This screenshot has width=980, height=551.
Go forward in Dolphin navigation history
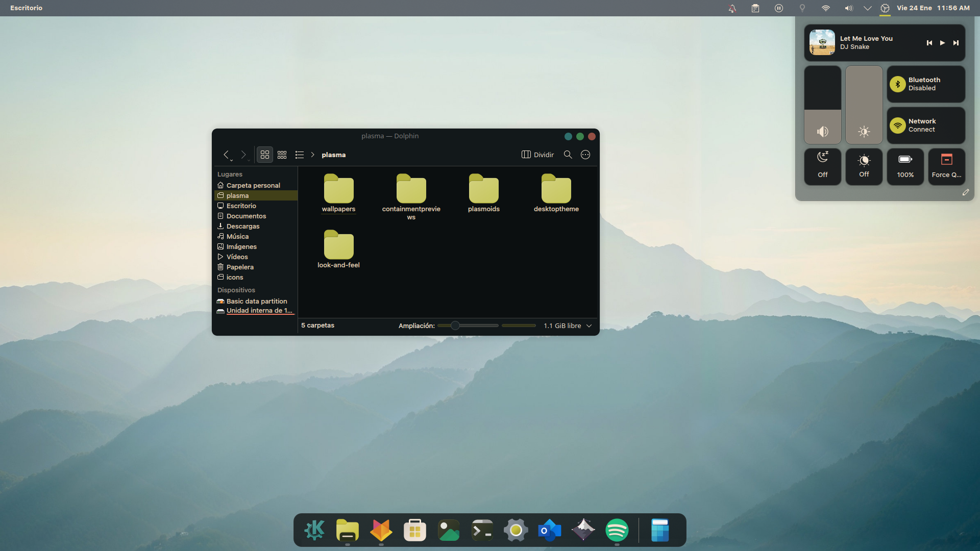(x=243, y=155)
